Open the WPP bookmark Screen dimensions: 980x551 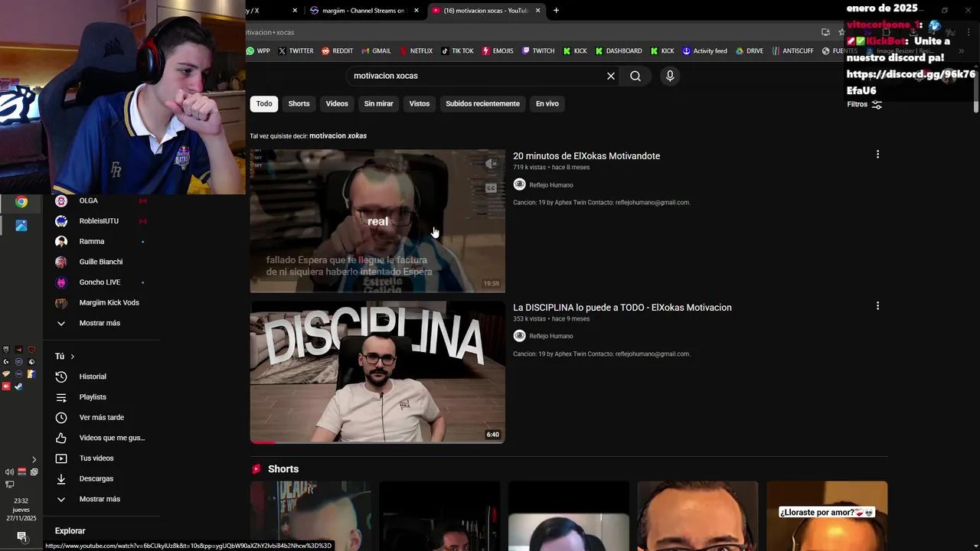258,51
